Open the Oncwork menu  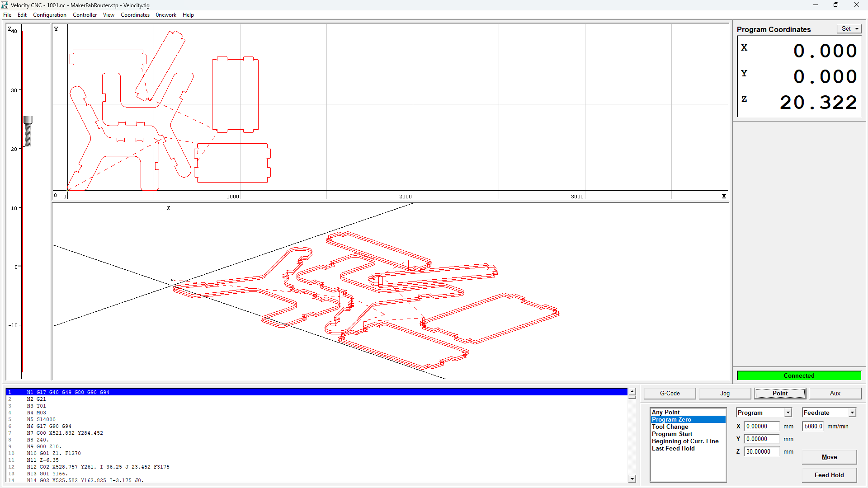click(166, 15)
